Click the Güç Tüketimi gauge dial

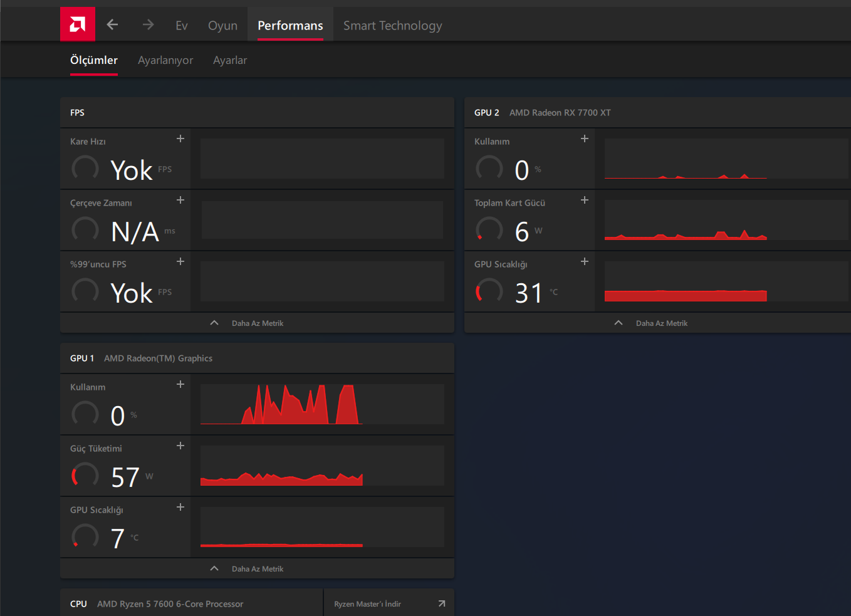tap(85, 475)
